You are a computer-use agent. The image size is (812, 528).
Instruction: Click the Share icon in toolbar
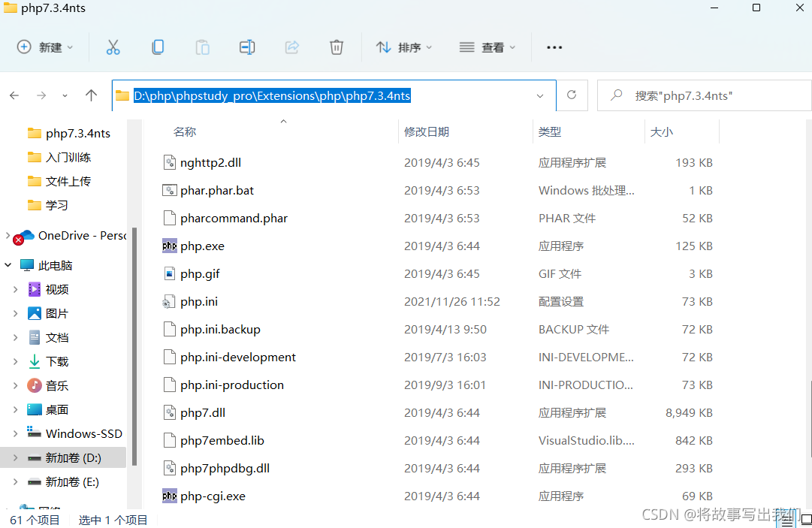coord(292,47)
